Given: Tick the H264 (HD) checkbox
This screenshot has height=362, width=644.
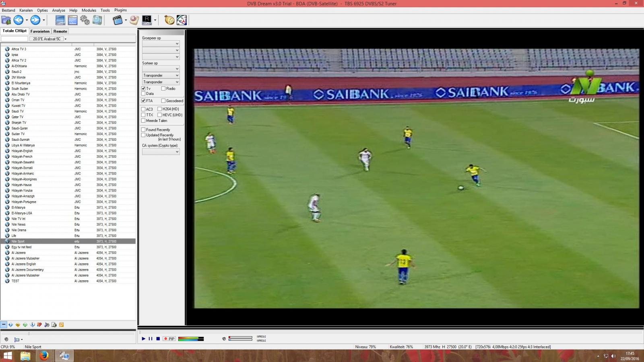Looking at the screenshot, I should click(160, 109).
